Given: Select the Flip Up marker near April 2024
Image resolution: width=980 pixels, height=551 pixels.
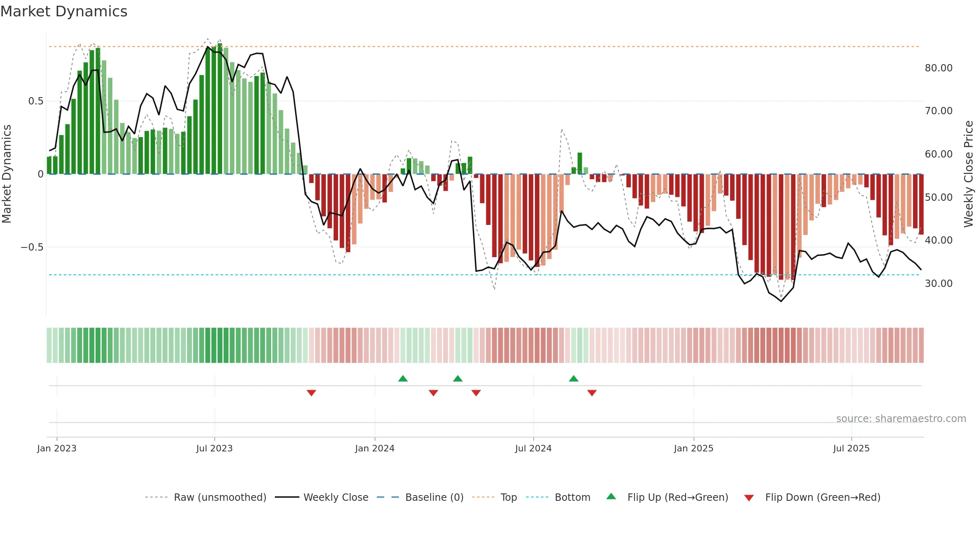Looking at the screenshot, I should point(458,378).
